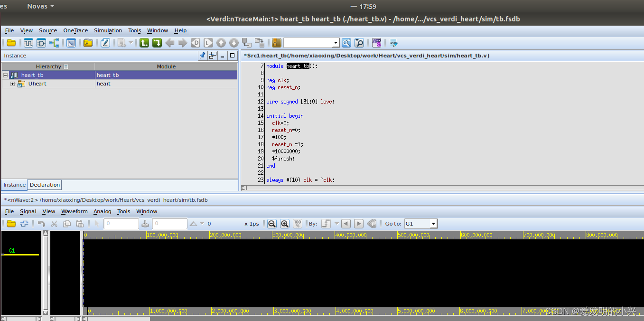The height and width of the screenshot is (321, 644).
Task: Click the round up-arrow icon
Action: [x=221, y=43]
